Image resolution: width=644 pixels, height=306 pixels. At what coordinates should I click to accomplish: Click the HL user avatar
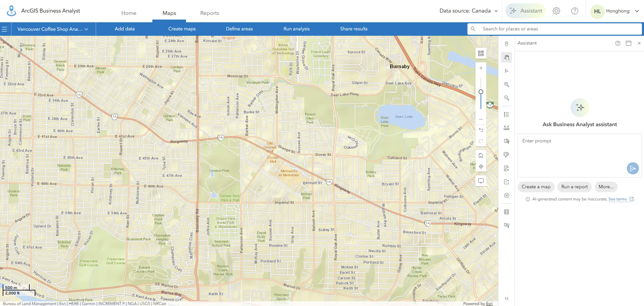point(597,11)
